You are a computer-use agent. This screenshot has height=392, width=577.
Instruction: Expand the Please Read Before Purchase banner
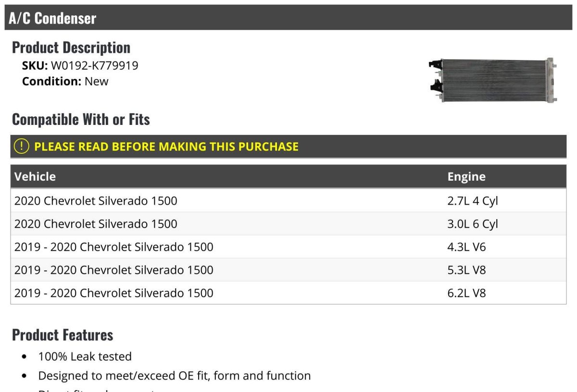point(166,147)
